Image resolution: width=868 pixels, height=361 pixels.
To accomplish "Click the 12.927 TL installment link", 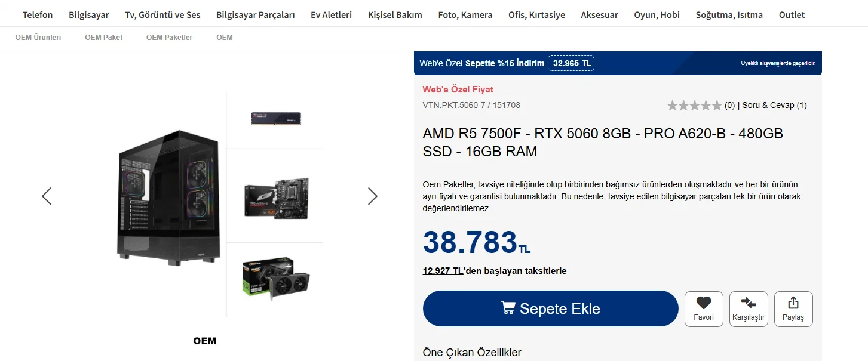I will 443,271.
